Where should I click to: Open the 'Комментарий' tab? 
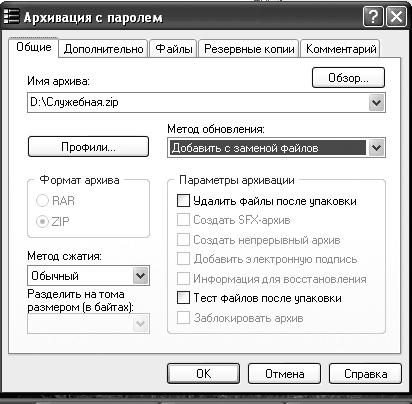(340, 49)
